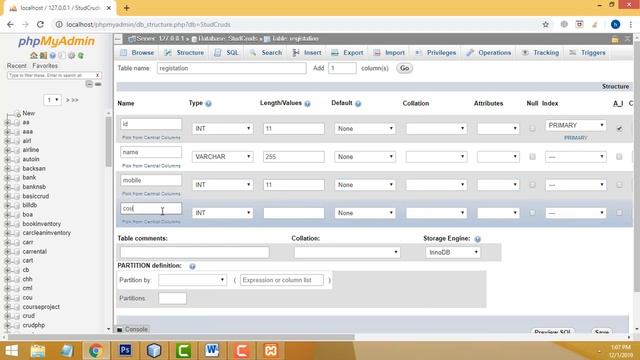Toggle Null checkbox for name row

532,157
